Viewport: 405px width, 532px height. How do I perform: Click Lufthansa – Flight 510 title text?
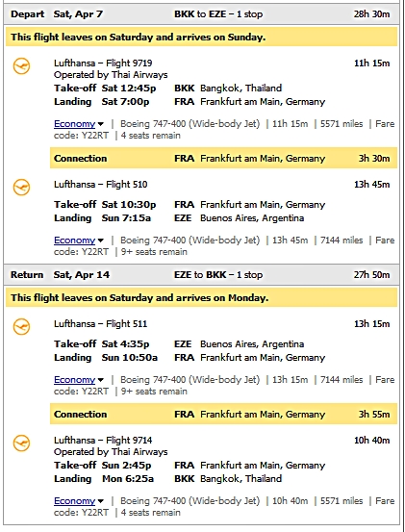pos(101,185)
